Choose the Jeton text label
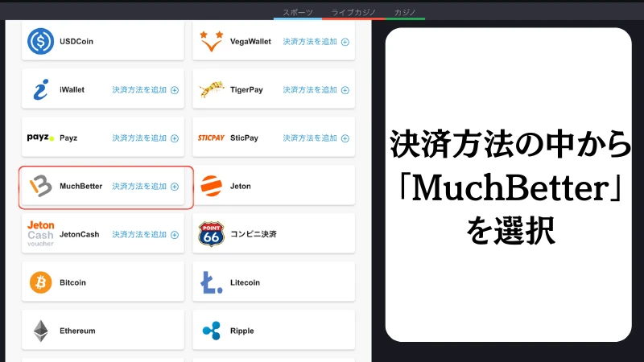 click(x=240, y=186)
